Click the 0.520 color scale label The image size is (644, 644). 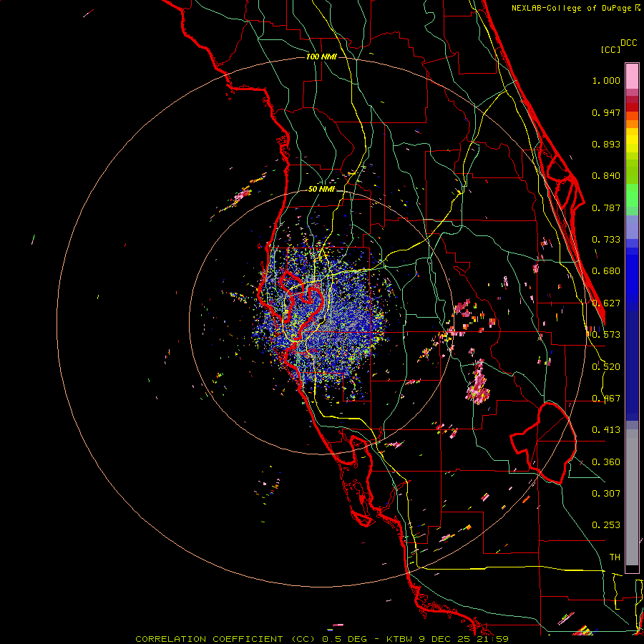point(606,367)
